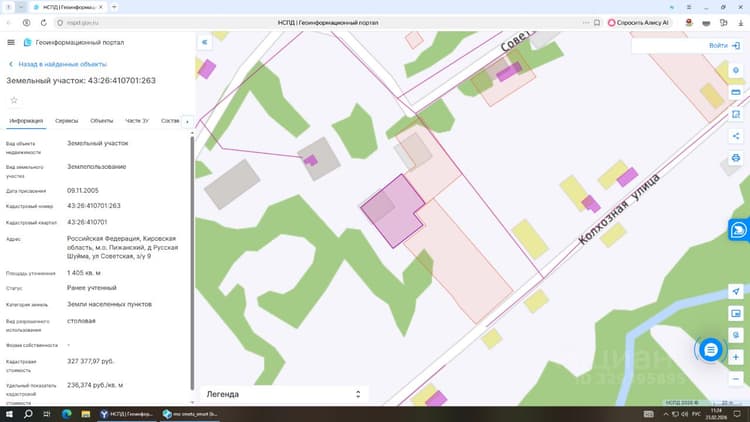Zoom out the map with minus button

[x=736, y=379]
